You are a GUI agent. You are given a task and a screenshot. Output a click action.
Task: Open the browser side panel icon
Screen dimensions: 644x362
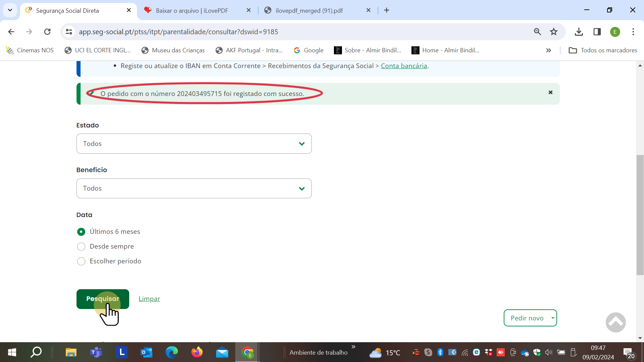coord(597,32)
